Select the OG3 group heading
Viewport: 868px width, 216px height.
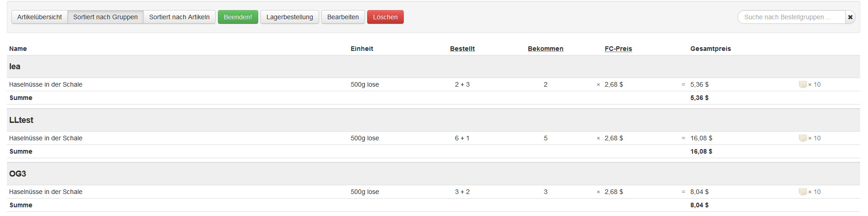pyautogui.click(x=17, y=174)
